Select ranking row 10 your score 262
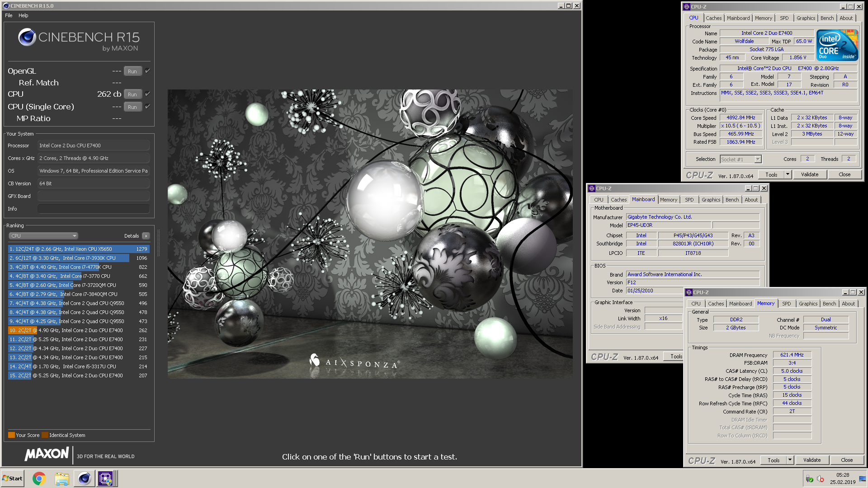The height and width of the screenshot is (488, 868). point(79,330)
